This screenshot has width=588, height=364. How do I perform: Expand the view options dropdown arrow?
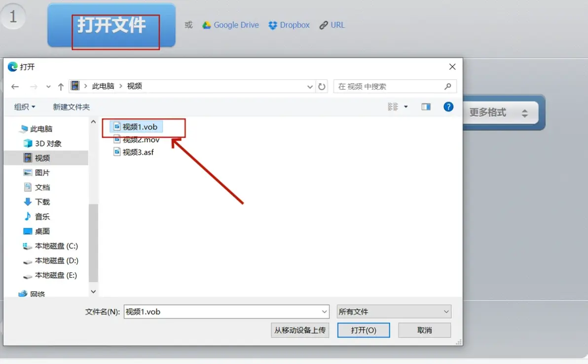[406, 107]
